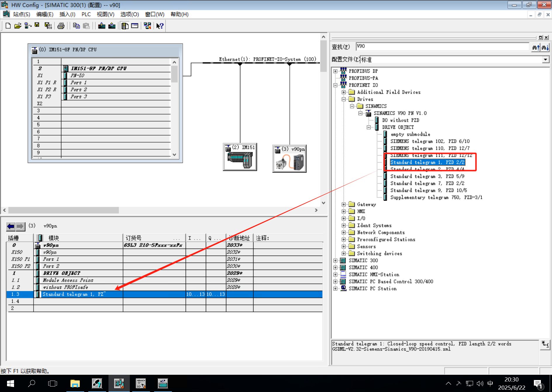Image resolution: width=552 pixels, height=392 pixels.
Task: Click rack table scroll down arrow
Action: [x=175, y=155]
